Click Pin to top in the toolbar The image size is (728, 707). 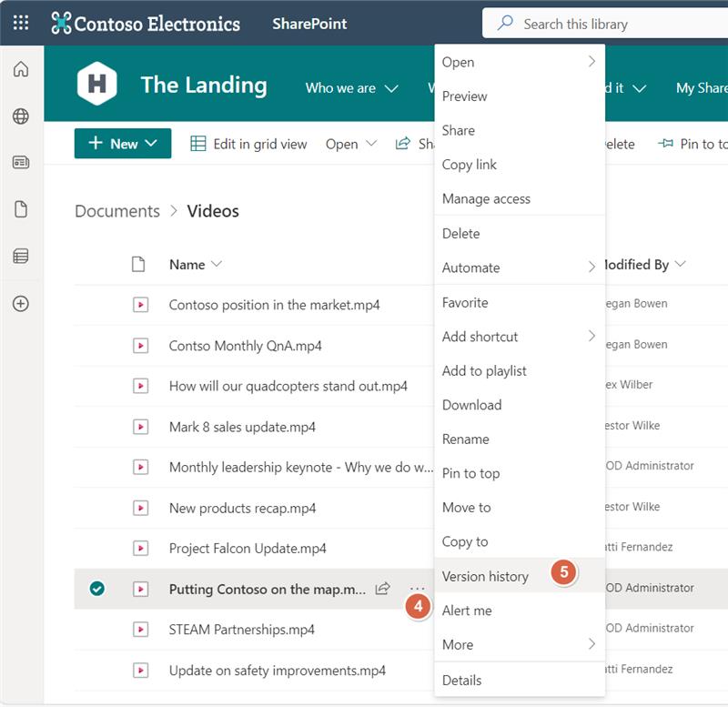point(693,144)
